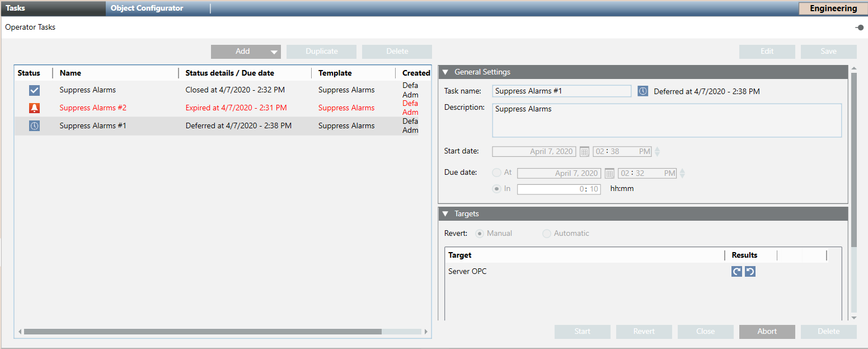The width and height of the screenshot is (868, 349).
Task: Click the closed checkmark status icon
Action: (x=35, y=90)
